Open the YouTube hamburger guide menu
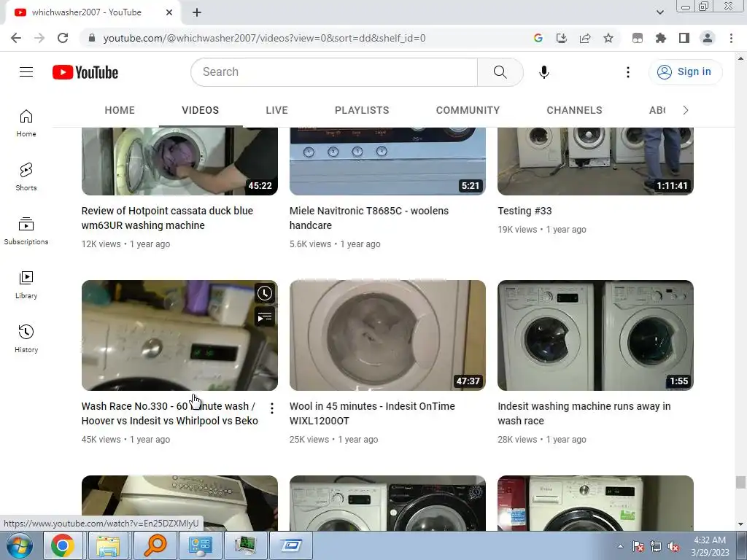 coord(26,72)
